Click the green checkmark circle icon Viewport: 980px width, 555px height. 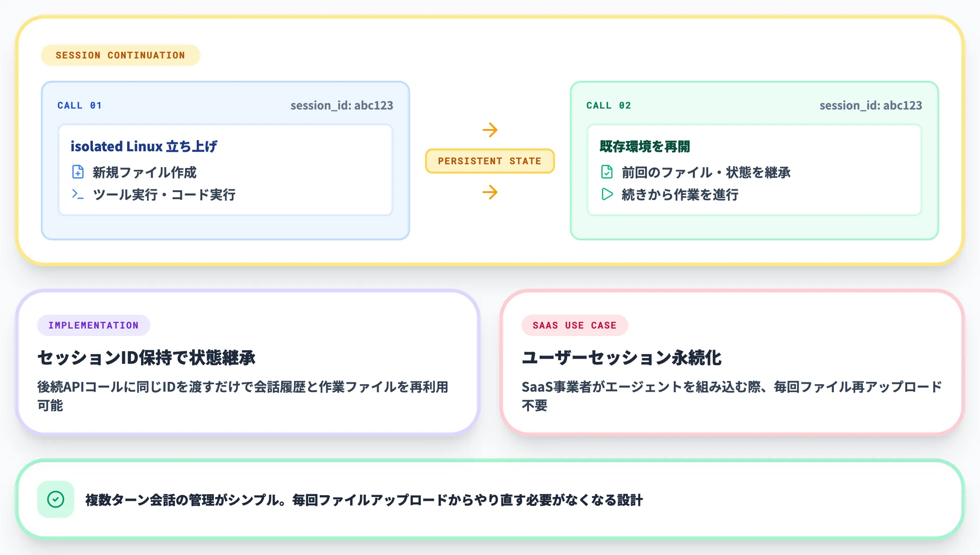56,499
